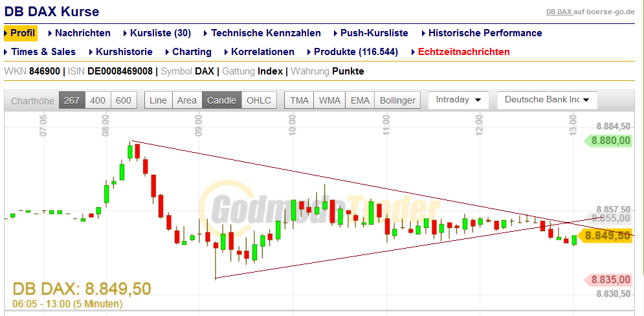The width and height of the screenshot is (644, 316).
Task: Enable the TMA indicator
Action: 299,100
